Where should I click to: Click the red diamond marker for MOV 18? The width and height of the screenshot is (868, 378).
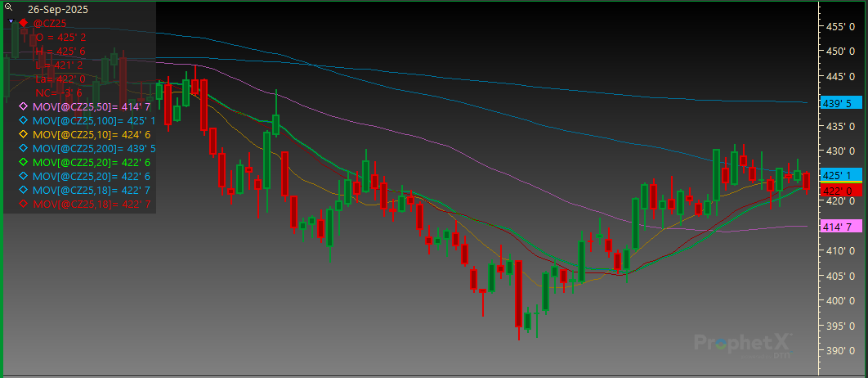coord(23,204)
